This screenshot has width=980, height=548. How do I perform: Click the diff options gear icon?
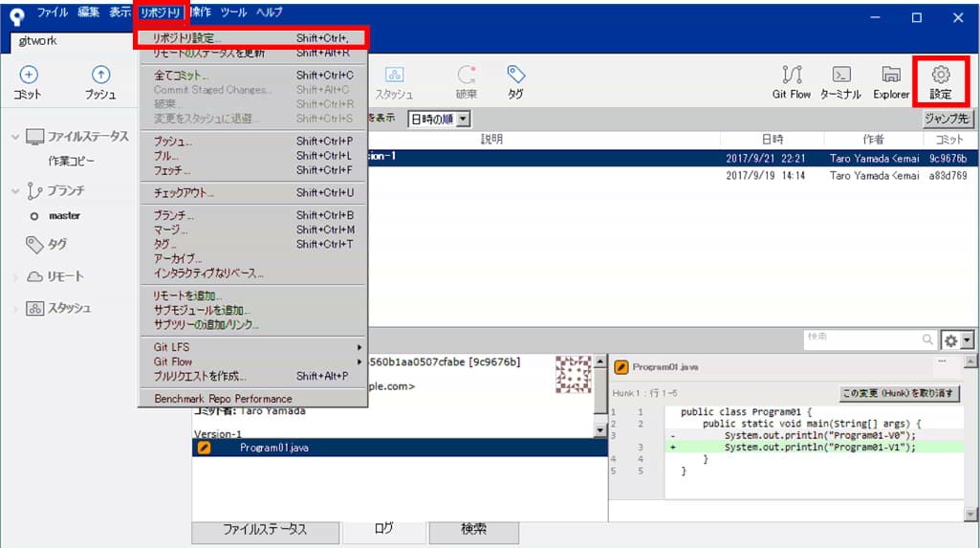(950, 340)
